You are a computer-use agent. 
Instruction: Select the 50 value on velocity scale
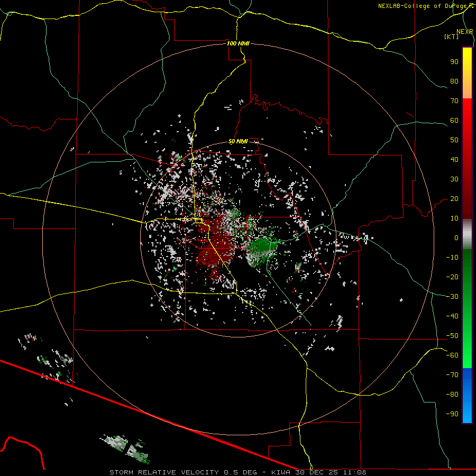pyautogui.click(x=454, y=140)
